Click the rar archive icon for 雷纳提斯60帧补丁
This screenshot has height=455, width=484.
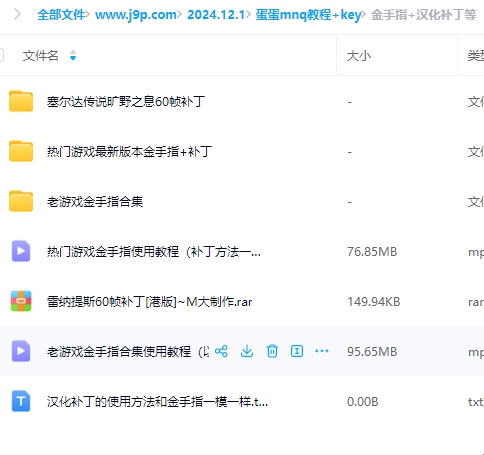(21, 301)
